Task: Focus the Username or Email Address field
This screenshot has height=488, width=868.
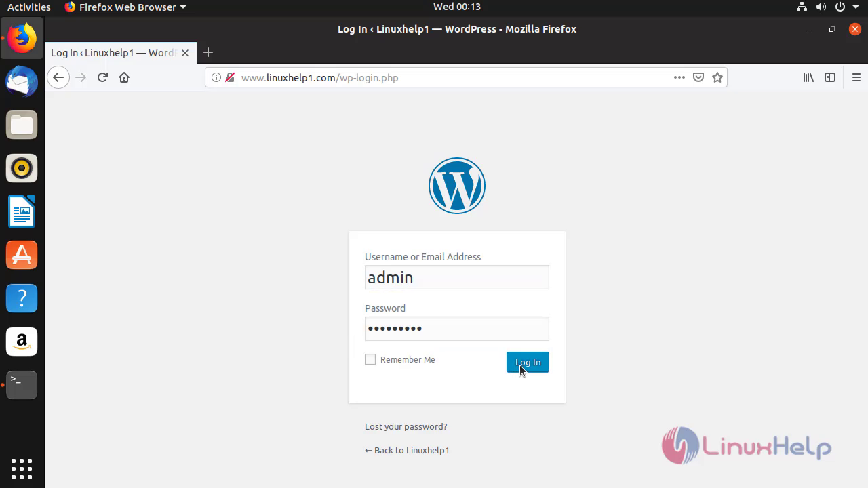Action: (x=457, y=277)
